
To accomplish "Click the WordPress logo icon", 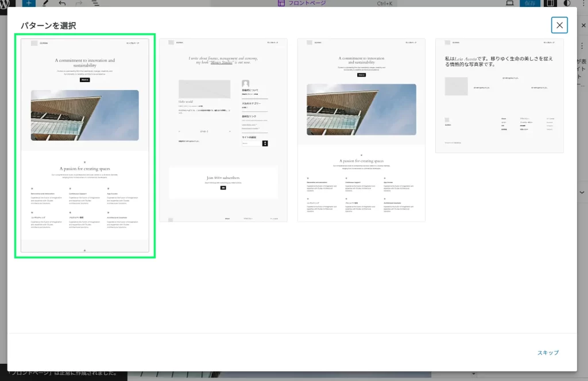I will coord(4,3).
